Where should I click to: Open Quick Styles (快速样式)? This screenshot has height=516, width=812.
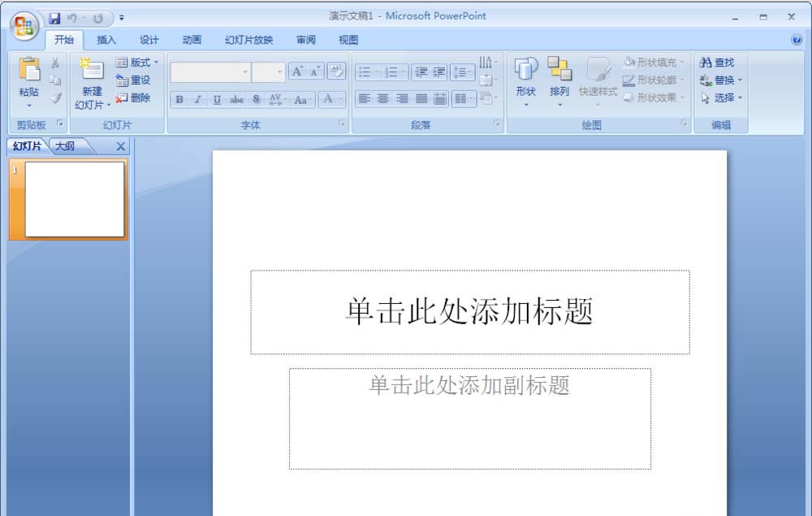click(x=598, y=81)
